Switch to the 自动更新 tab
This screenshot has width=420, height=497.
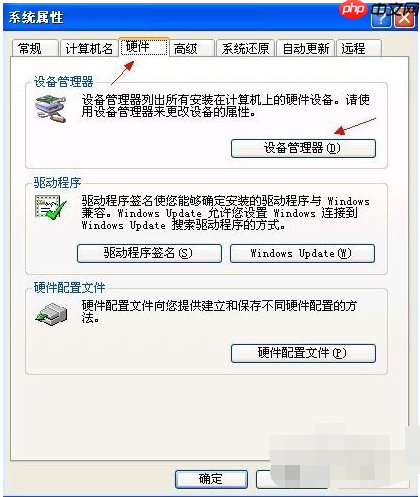tap(305, 48)
